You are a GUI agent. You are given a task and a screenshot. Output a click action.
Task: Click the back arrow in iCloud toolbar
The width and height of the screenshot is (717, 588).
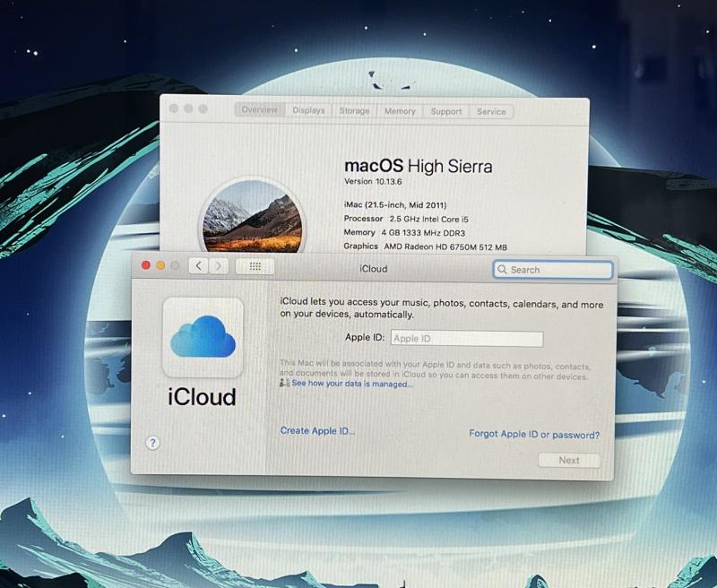[x=198, y=265]
